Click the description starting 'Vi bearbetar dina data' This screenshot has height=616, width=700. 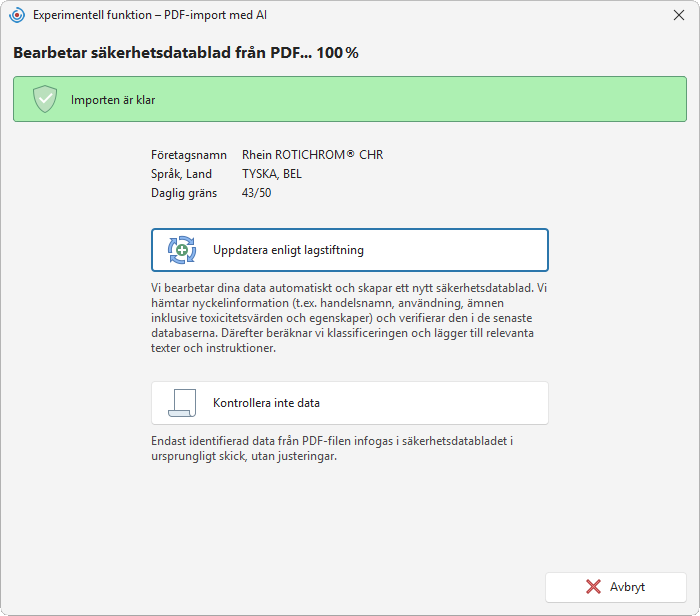[349, 318]
